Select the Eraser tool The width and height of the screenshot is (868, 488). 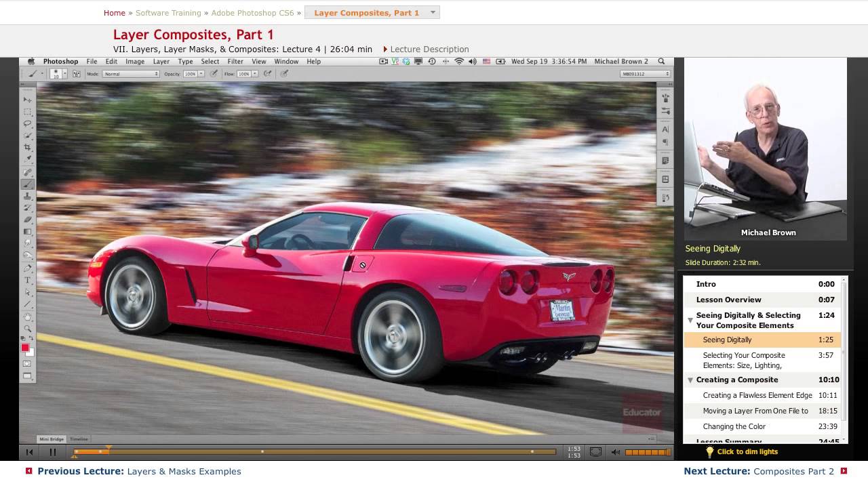point(28,220)
